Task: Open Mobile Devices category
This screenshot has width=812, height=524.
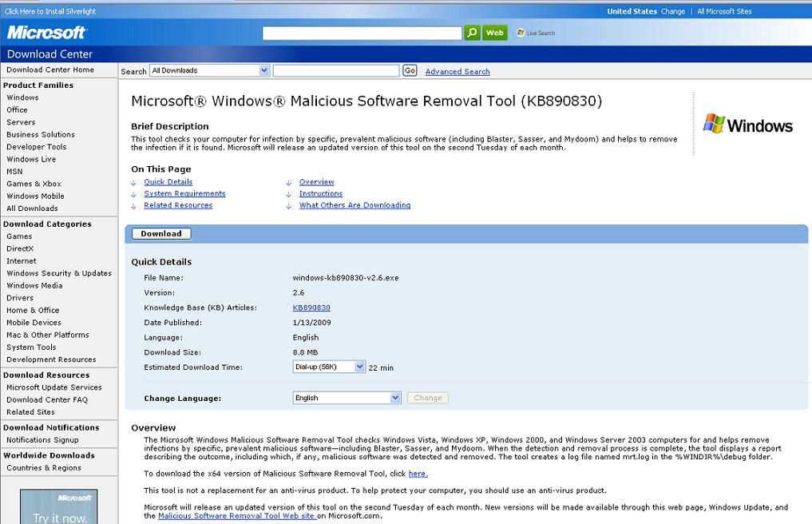Action: (x=34, y=323)
